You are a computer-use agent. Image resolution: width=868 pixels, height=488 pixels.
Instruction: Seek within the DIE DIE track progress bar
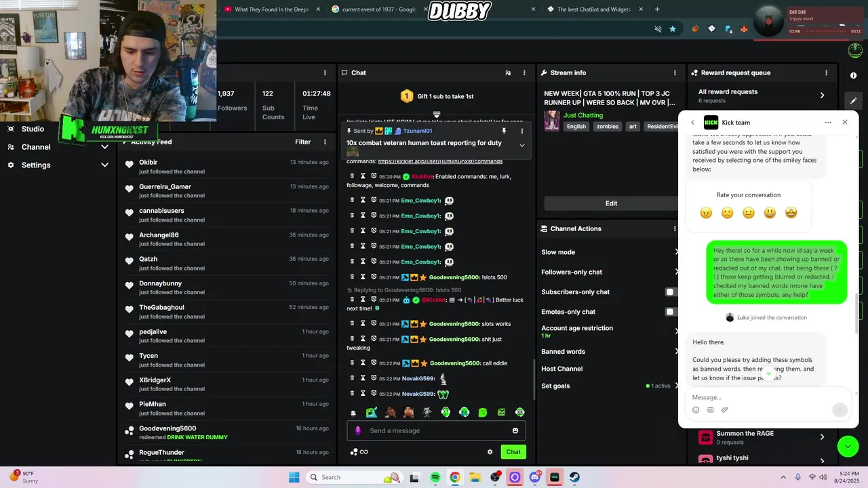point(827,31)
